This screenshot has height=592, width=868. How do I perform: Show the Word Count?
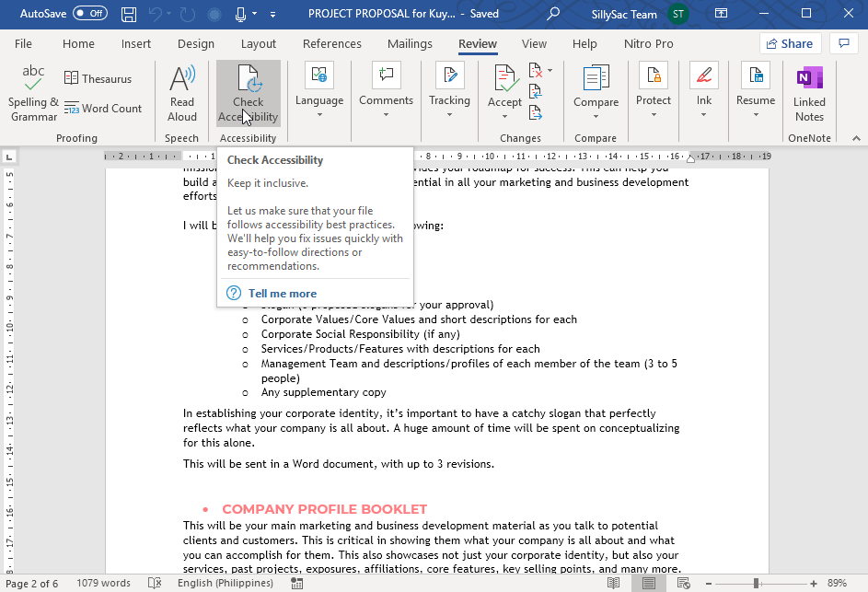pos(103,109)
